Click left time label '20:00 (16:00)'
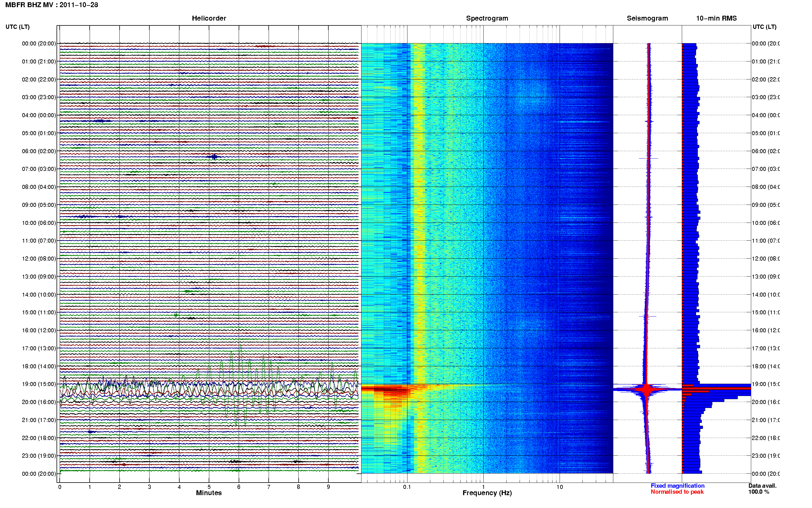The image size is (812, 508). click(39, 402)
